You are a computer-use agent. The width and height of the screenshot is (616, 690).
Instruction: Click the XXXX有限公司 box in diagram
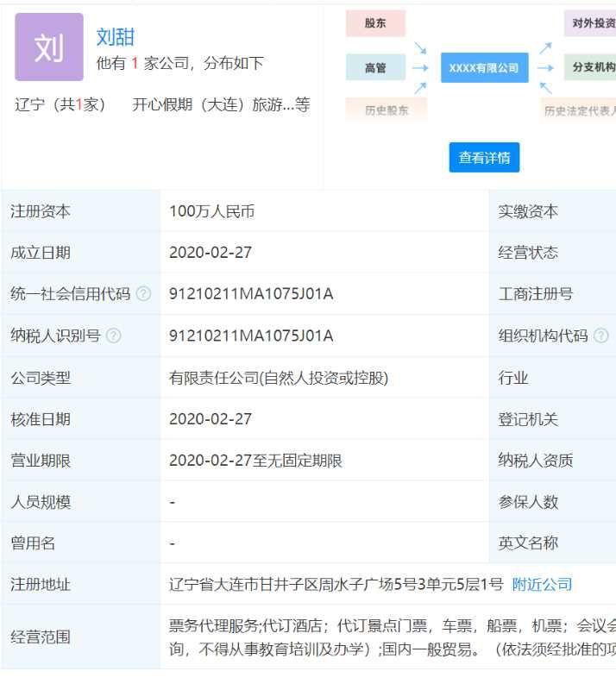[x=484, y=68]
